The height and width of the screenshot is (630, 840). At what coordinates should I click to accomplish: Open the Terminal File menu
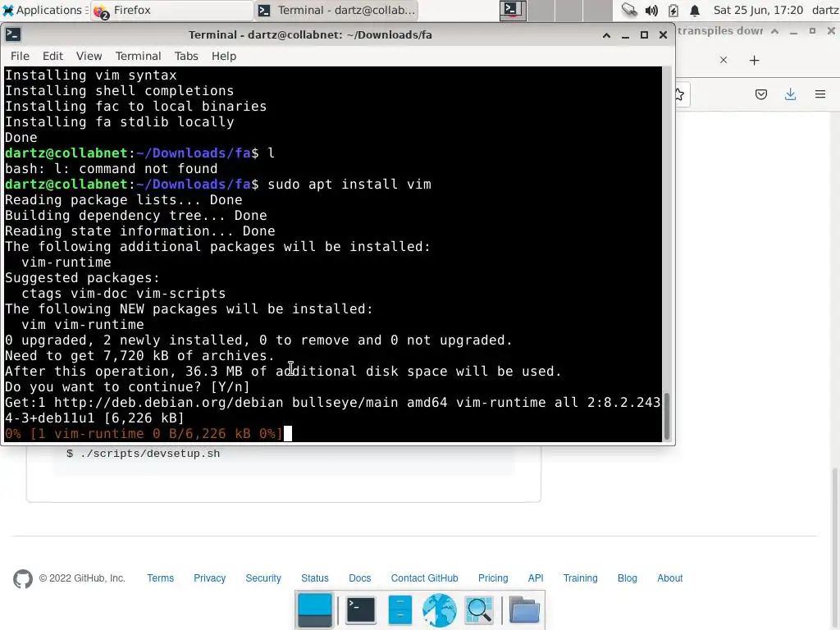pos(20,56)
